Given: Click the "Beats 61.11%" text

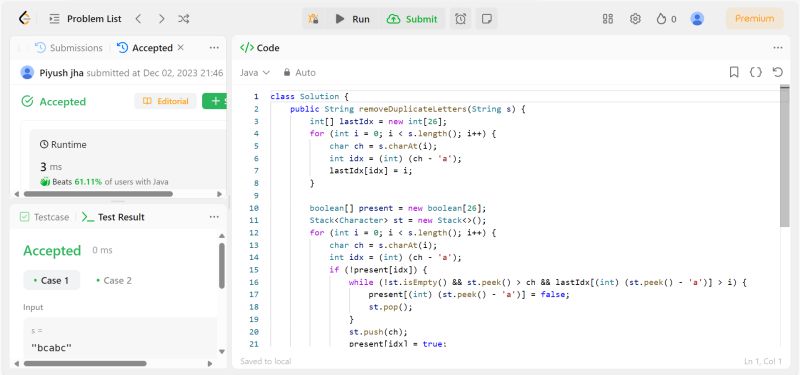Looking at the screenshot, I should tap(77, 182).
